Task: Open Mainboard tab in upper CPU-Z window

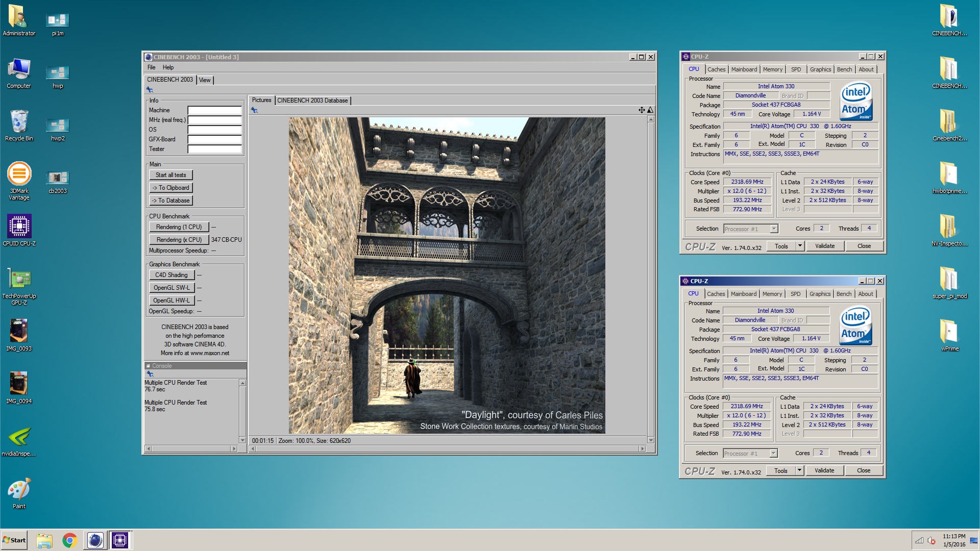Action: click(744, 69)
